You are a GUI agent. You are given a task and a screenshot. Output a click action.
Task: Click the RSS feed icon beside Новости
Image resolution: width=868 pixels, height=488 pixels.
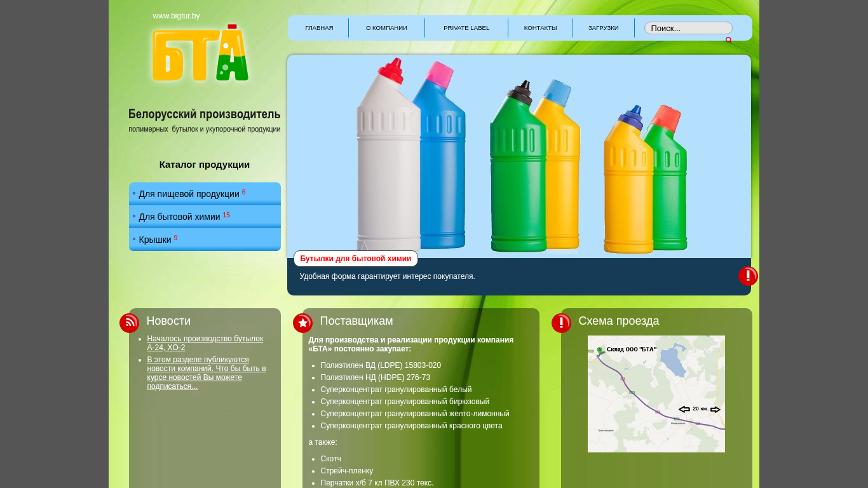(129, 323)
